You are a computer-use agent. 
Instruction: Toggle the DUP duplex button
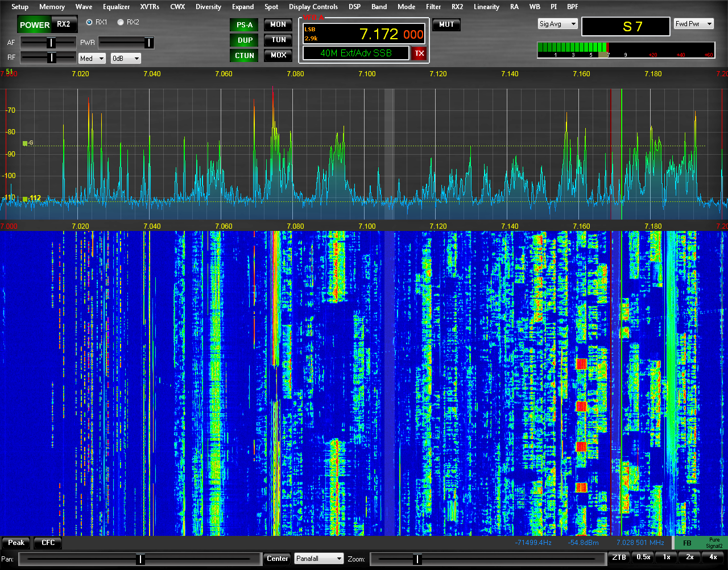tap(245, 40)
